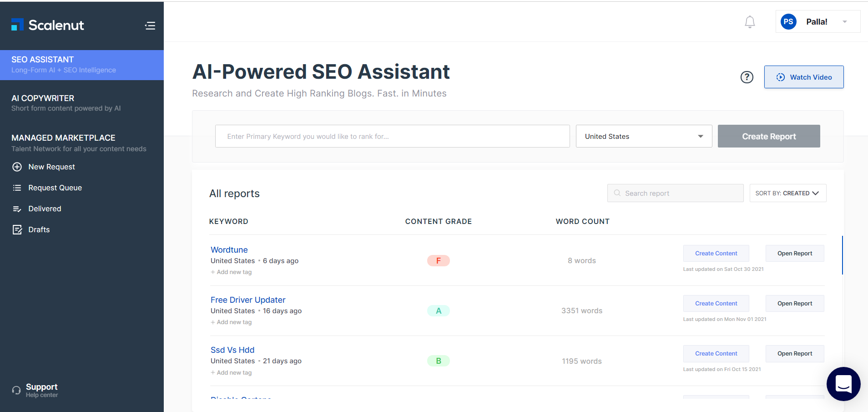The image size is (868, 412).
Task: Open the Wordtune report link
Action: (x=229, y=249)
